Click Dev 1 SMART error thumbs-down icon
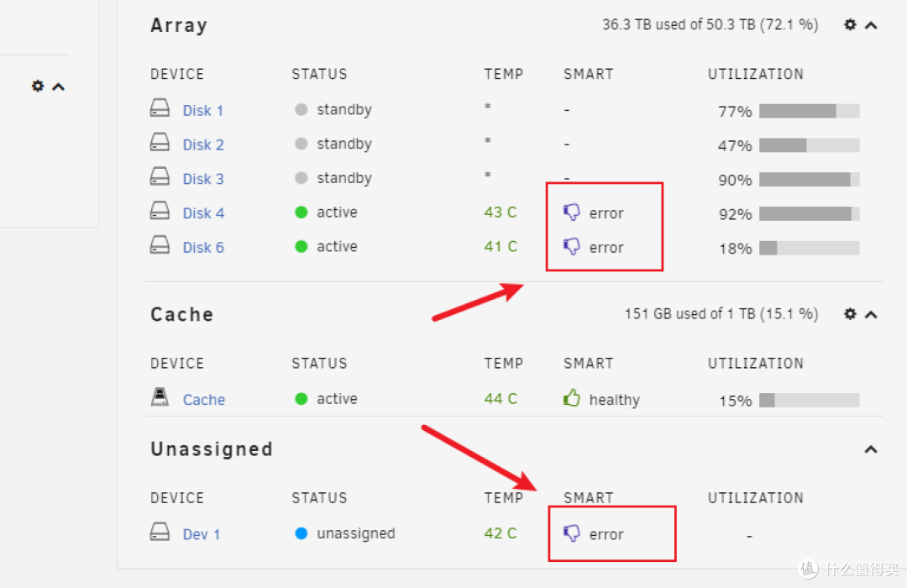 pyautogui.click(x=572, y=533)
